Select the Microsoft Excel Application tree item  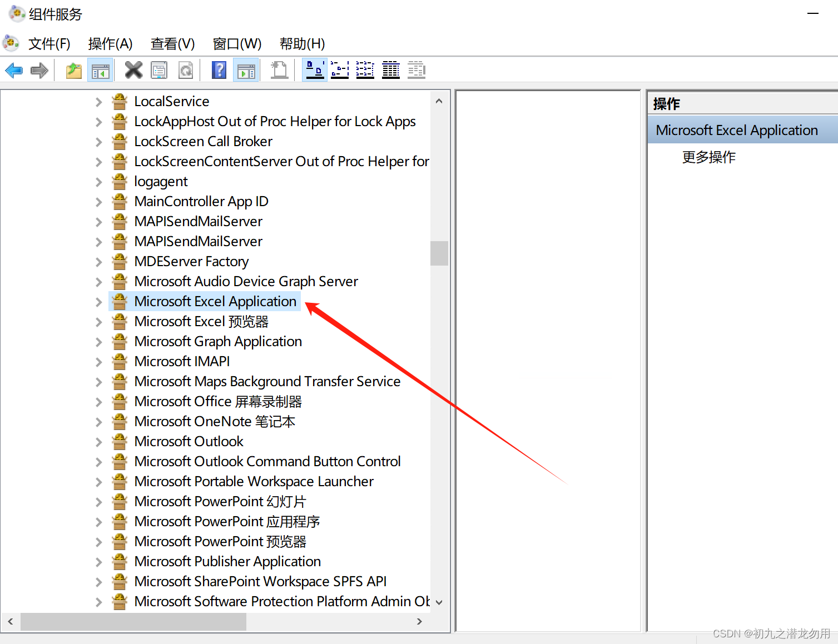click(215, 302)
